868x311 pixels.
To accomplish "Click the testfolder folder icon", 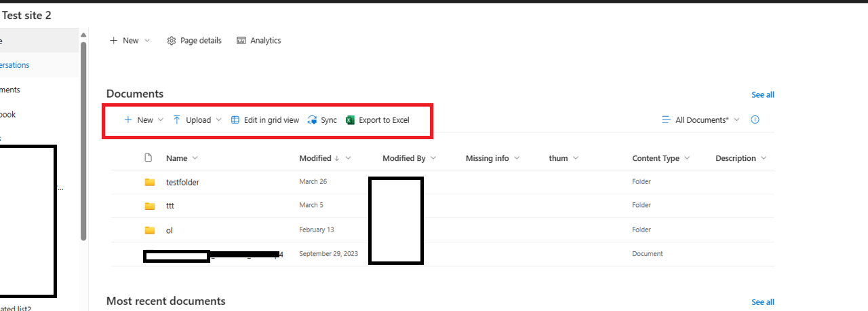I will (x=150, y=182).
